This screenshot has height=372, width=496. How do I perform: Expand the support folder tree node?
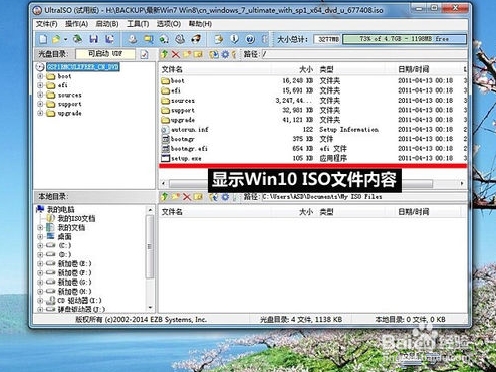40,104
